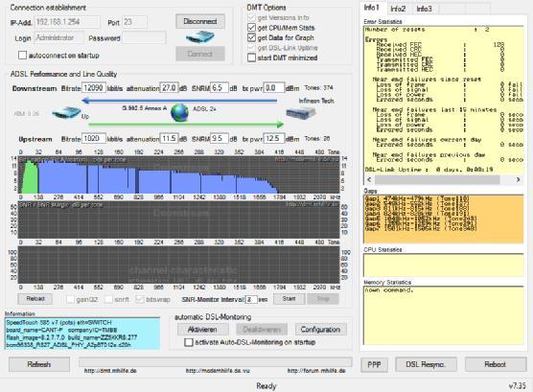Click the DSL Resync button
The image size is (533, 392).
426,364
